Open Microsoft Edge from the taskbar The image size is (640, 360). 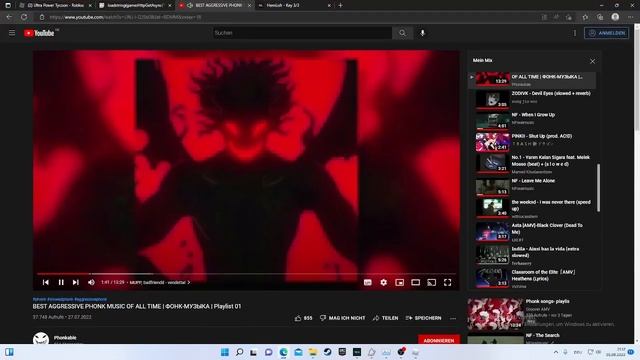coord(284,352)
